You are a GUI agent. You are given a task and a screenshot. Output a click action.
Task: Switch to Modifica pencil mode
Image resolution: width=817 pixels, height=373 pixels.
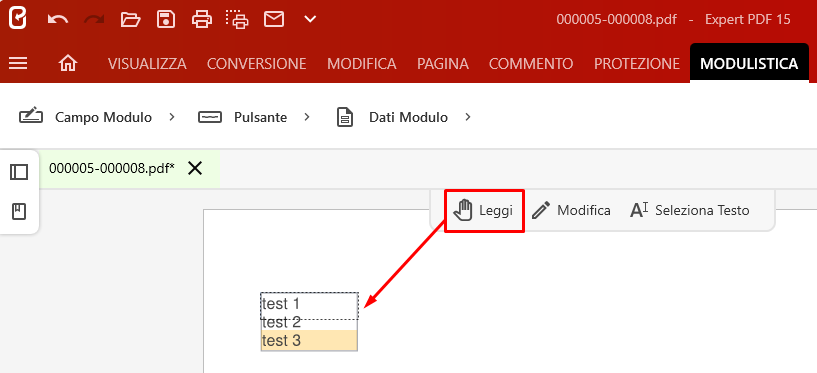point(571,210)
